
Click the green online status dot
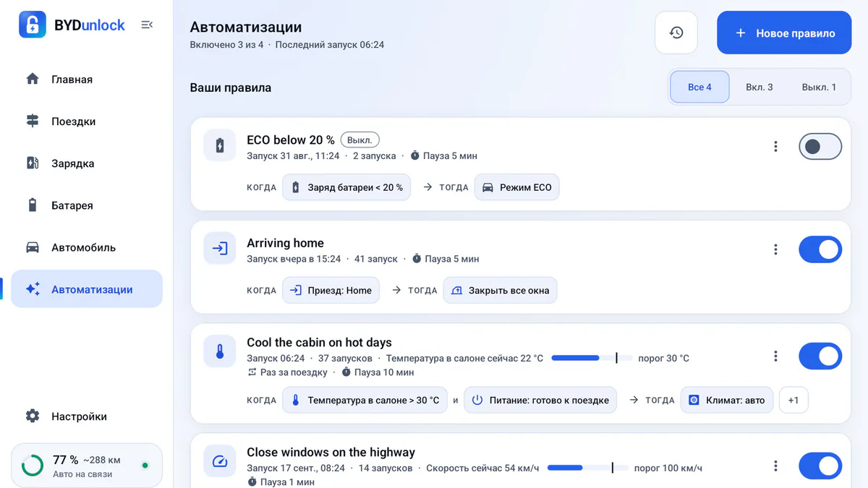coord(145,466)
